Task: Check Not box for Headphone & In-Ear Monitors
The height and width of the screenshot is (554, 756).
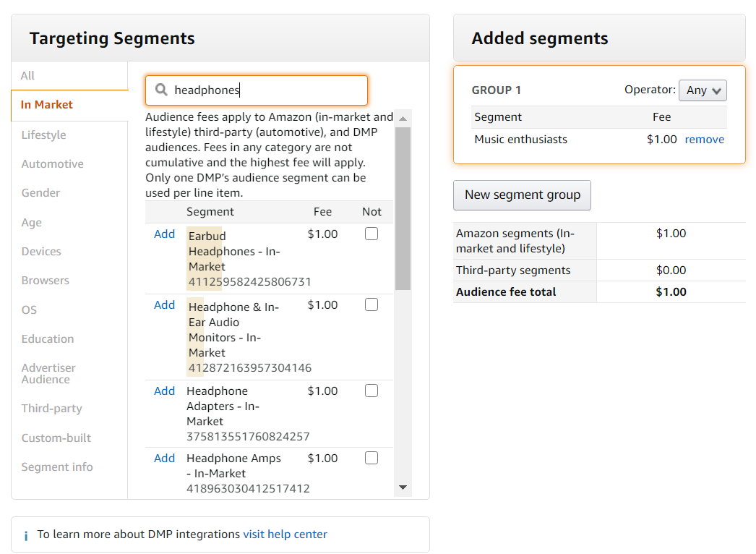Action: tap(371, 304)
